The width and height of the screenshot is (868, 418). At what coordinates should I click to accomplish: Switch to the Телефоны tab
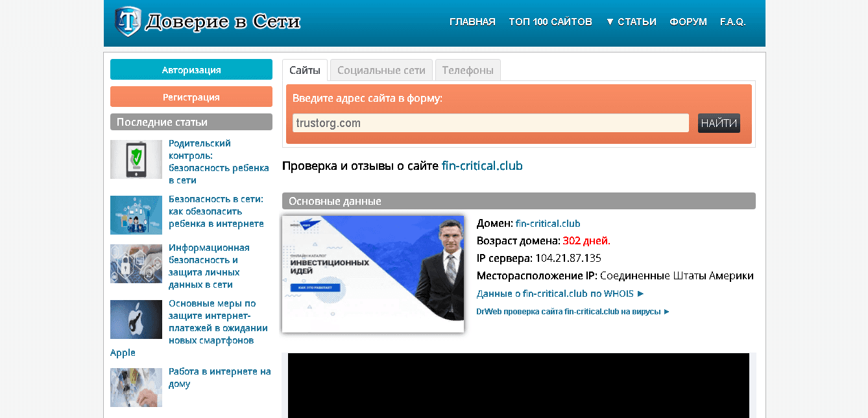click(x=467, y=69)
